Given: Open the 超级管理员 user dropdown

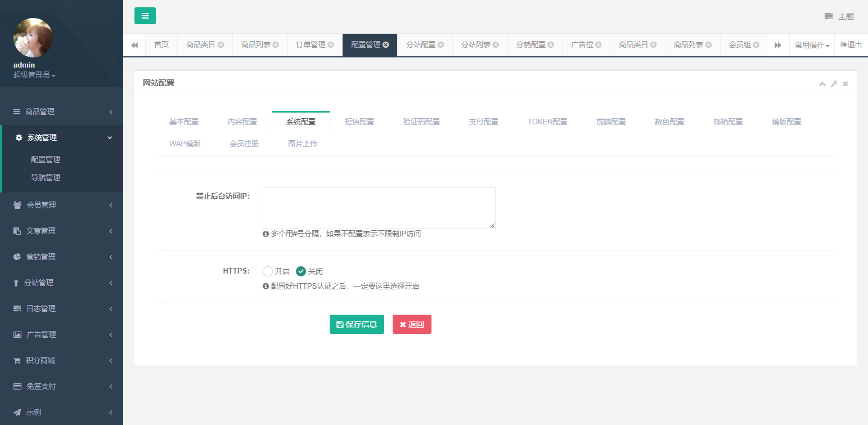Looking at the screenshot, I should (x=34, y=75).
